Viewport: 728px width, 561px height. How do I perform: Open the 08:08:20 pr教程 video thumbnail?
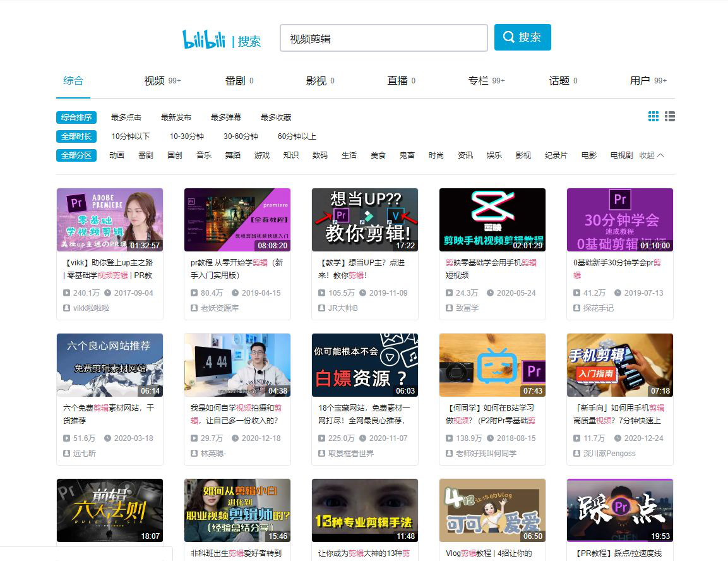pos(237,220)
